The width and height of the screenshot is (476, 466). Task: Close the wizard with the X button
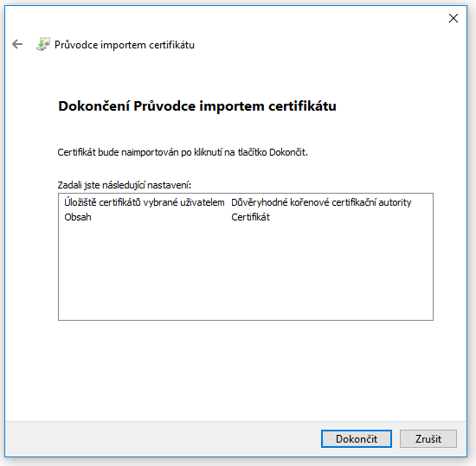[x=453, y=18]
